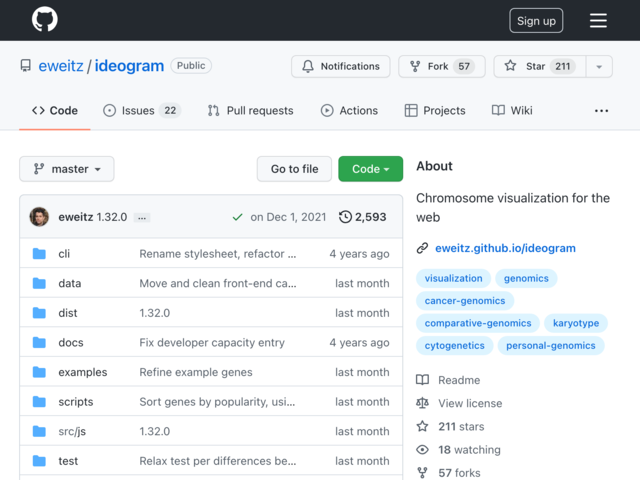View the commit check status checkmark
Image resolution: width=640 pixels, height=480 pixels.
coord(238,217)
